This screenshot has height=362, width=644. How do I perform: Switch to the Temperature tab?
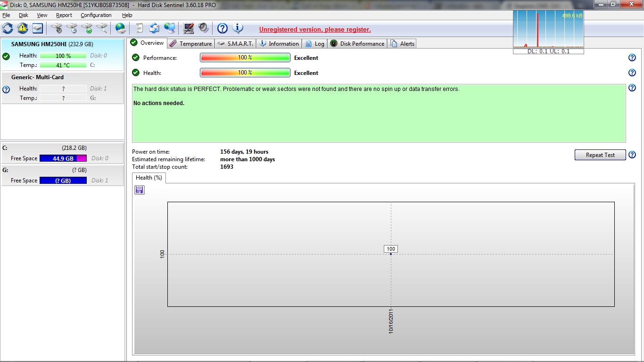click(x=190, y=44)
